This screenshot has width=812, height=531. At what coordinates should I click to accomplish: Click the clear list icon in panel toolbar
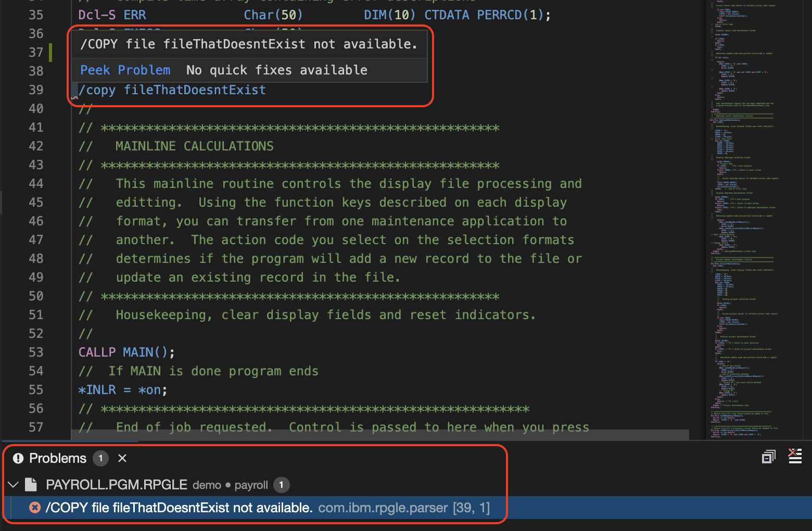point(795,456)
